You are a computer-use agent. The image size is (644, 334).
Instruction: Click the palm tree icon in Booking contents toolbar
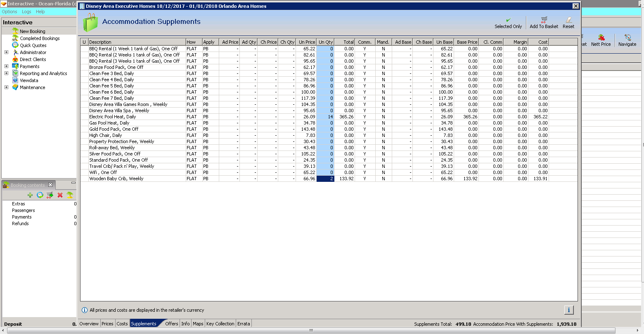(x=70, y=195)
